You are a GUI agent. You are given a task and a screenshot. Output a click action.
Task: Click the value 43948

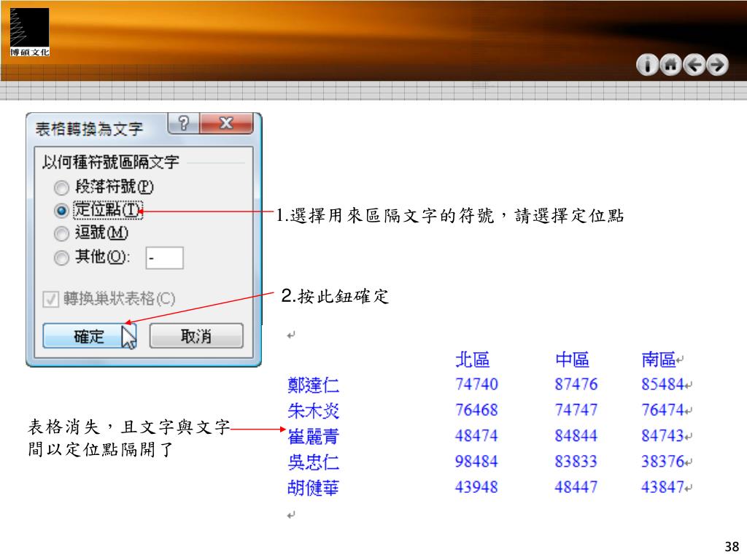click(x=476, y=487)
